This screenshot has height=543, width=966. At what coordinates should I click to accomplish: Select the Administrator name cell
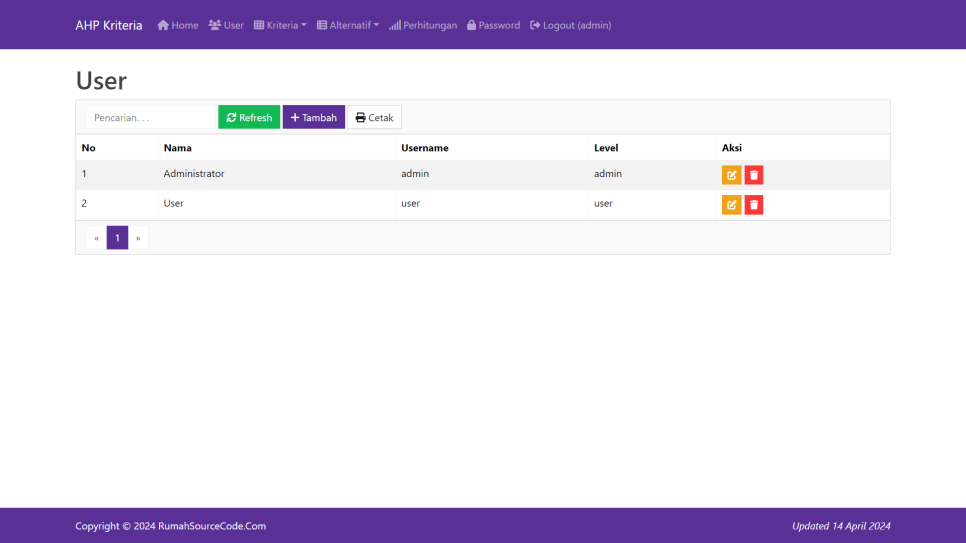pyautogui.click(x=277, y=174)
